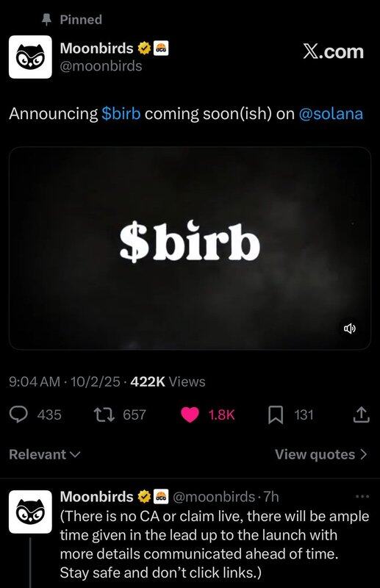This screenshot has height=588, width=380.
Task: Click the affiliate badge next to Moonbirds header
Action: [x=161, y=49]
